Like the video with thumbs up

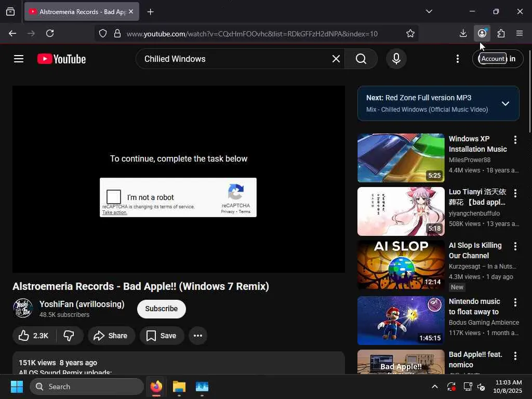[x=34, y=336]
